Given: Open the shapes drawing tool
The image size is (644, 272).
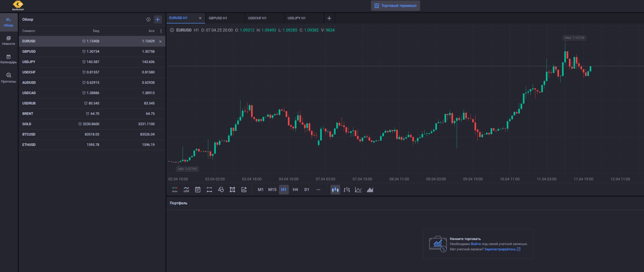Looking at the screenshot, I should click(x=221, y=190).
